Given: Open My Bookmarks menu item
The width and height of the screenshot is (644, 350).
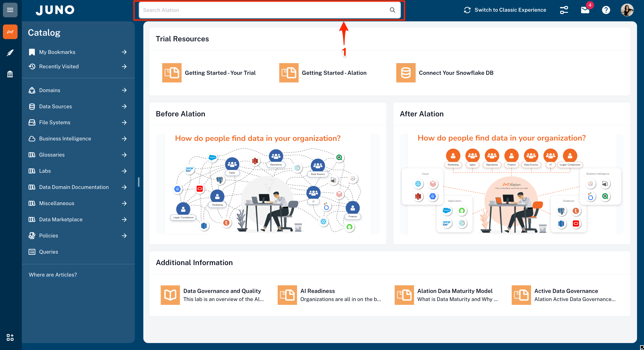Looking at the screenshot, I should 57,52.
